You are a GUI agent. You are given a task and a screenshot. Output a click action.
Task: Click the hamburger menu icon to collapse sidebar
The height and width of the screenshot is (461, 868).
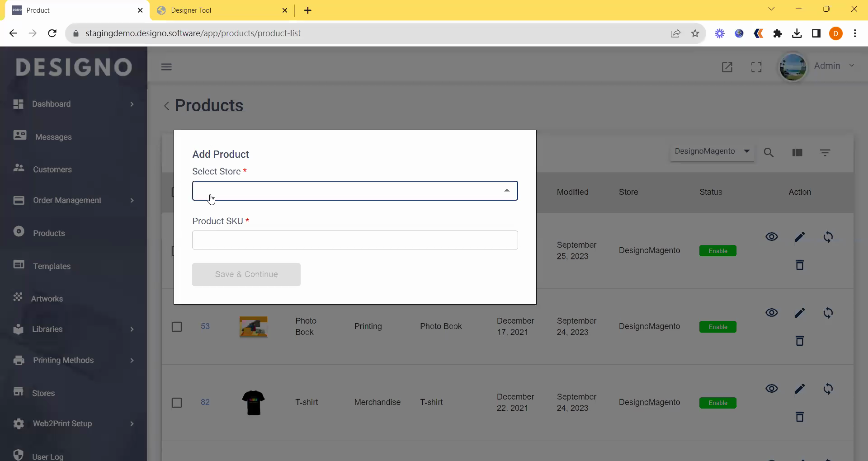[x=166, y=67]
